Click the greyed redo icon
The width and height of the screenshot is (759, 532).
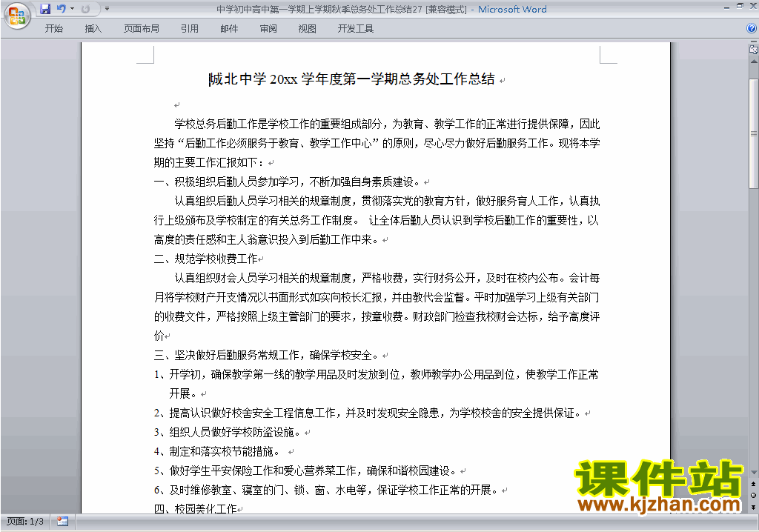tap(86, 9)
